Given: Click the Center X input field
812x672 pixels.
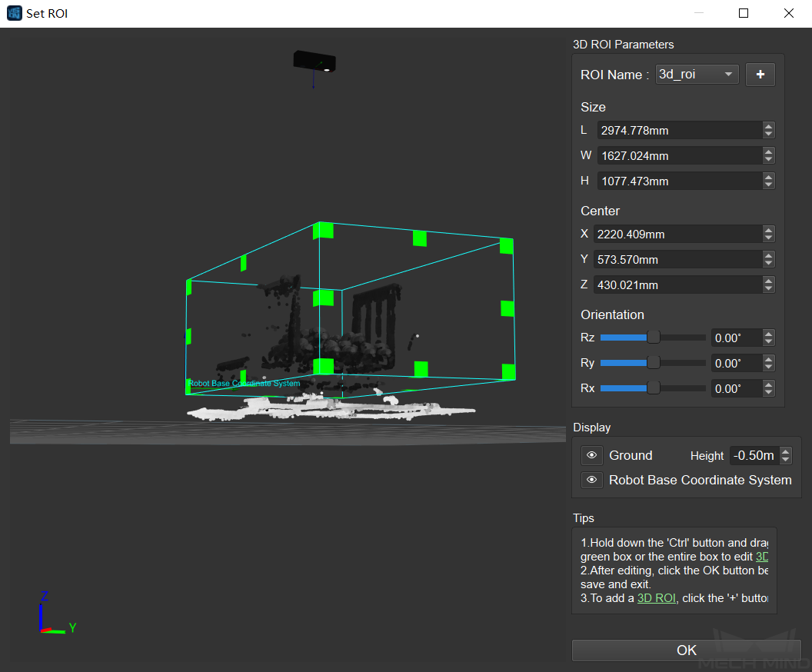Looking at the screenshot, I should click(677, 234).
